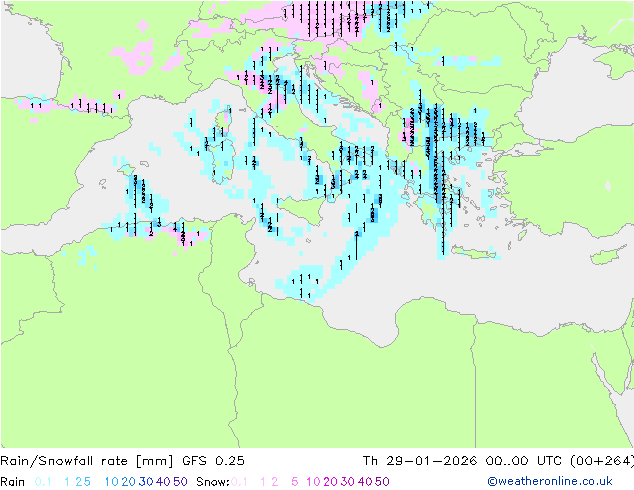Viewport: 634px width, 490px height.
Task: Click the 'Rain/Snowfall rate [mm] GFS 0.25' title
Action: coord(122,460)
